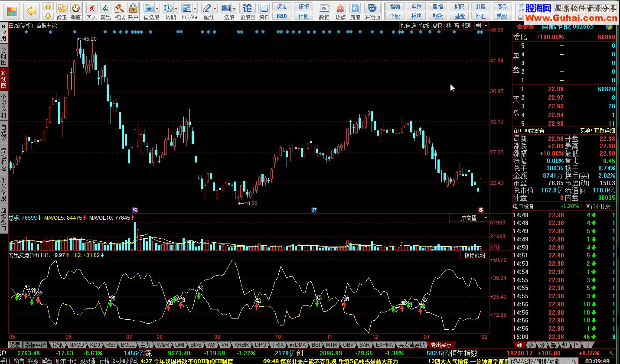Expand the 周期 period dropdown arrow
This screenshot has width=620, height=364.
176,9
